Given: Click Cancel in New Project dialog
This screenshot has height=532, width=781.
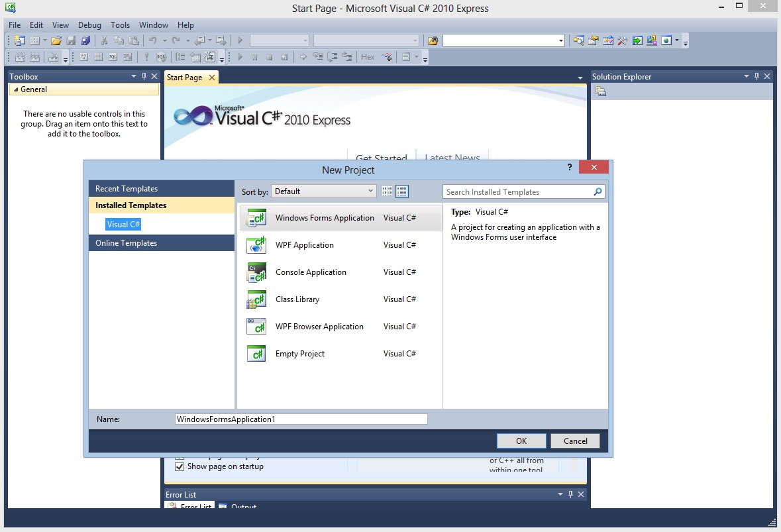Looking at the screenshot, I should tap(575, 441).
